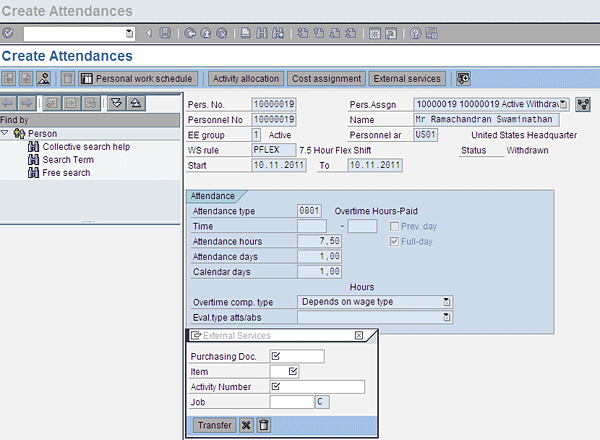Open the Eval.type atts/abs dropdown
The height and width of the screenshot is (440, 600).
click(x=446, y=317)
